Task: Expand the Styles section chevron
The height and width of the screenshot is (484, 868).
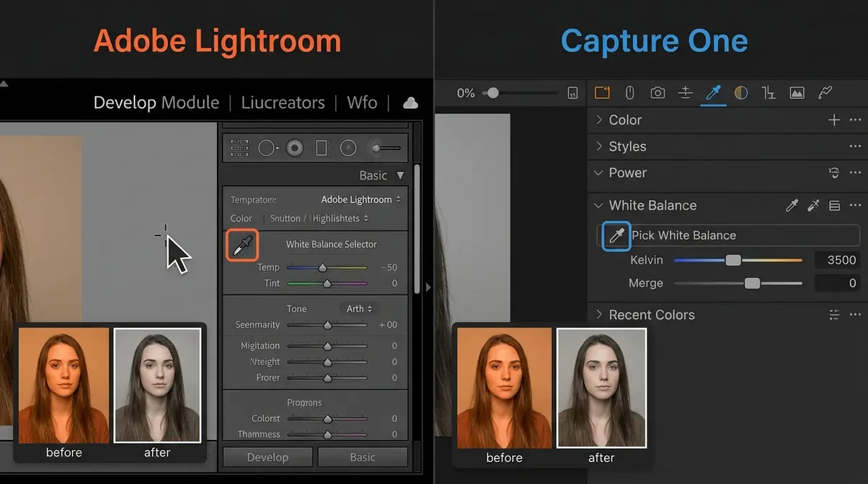Action: coord(599,146)
